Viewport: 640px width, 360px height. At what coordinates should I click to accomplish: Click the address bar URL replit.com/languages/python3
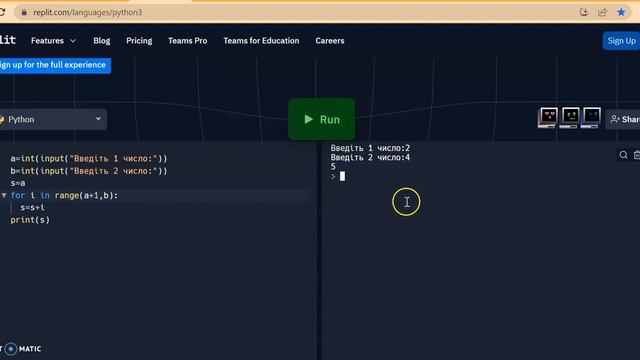88,12
